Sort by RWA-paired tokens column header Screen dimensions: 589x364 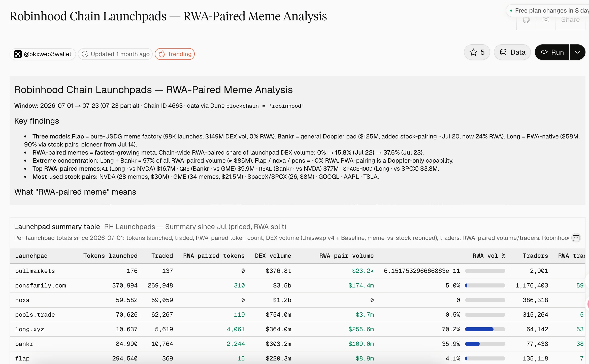click(x=214, y=256)
